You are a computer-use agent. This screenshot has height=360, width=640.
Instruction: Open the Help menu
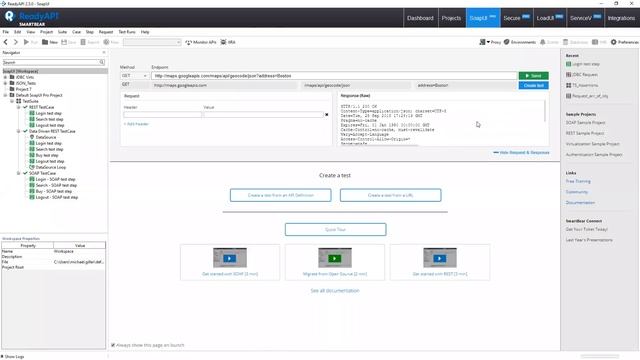coord(145,32)
